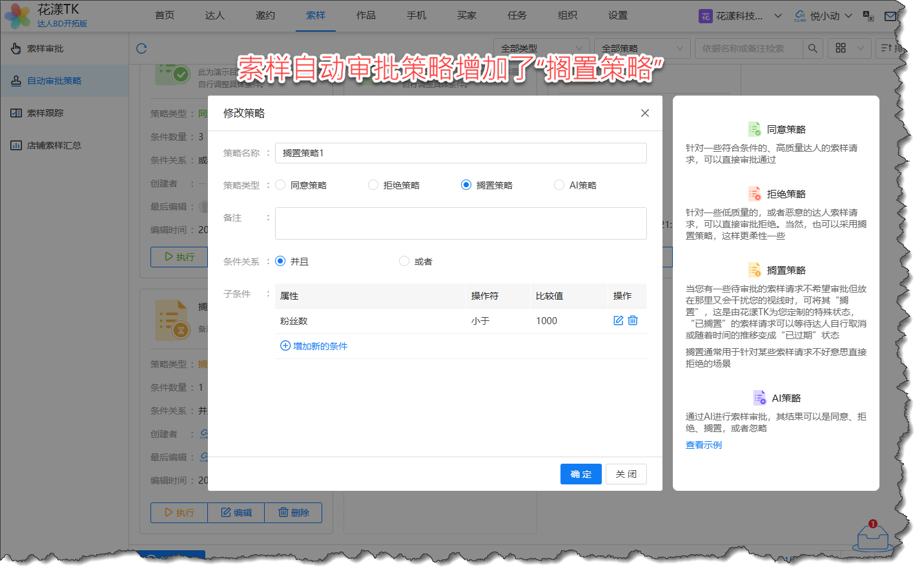Switch to the grid view layout icon
The image size is (924, 578).
pos(841,48)
